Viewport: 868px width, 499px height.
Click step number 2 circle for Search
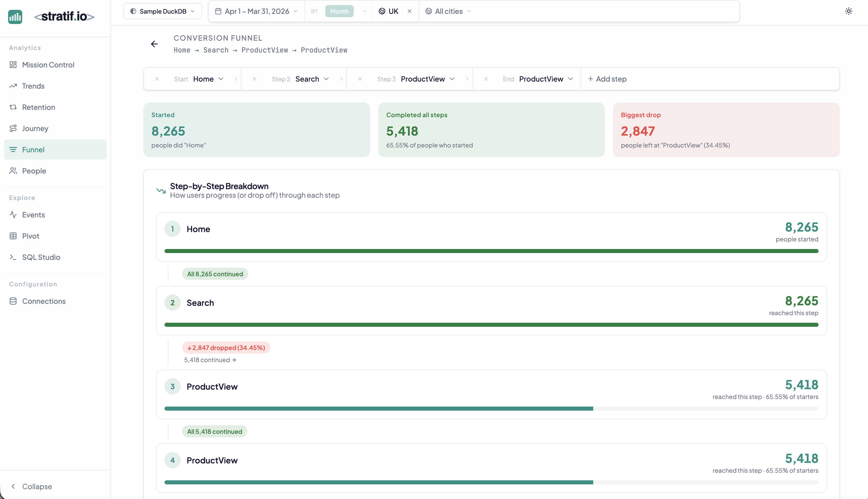[173, 303]
